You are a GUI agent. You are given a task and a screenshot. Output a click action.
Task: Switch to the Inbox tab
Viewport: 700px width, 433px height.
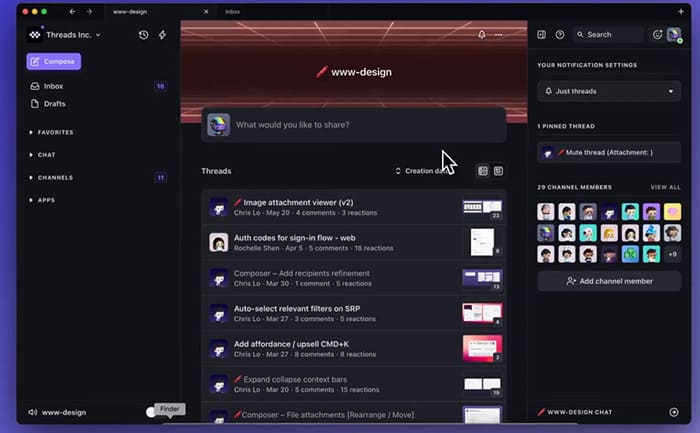(x=233, y=11)
